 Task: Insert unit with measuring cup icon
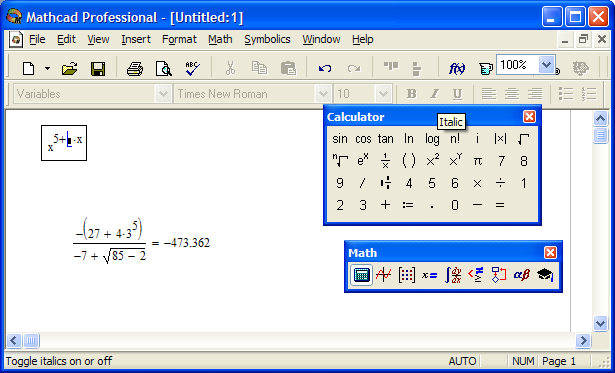[486, 69]
